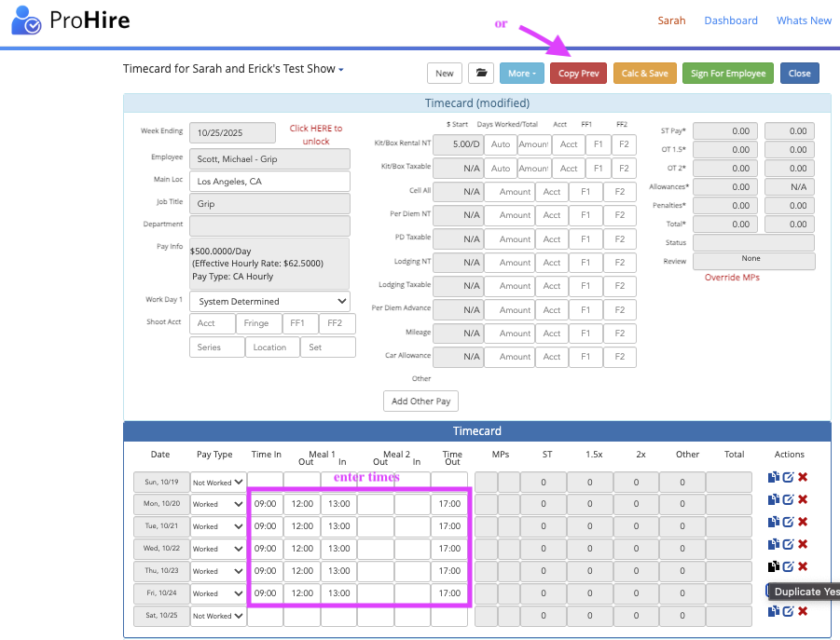Change Sun, 10/19 pay type dropdown
Viewport: 840px width, 640px height.
click(218, 483)
